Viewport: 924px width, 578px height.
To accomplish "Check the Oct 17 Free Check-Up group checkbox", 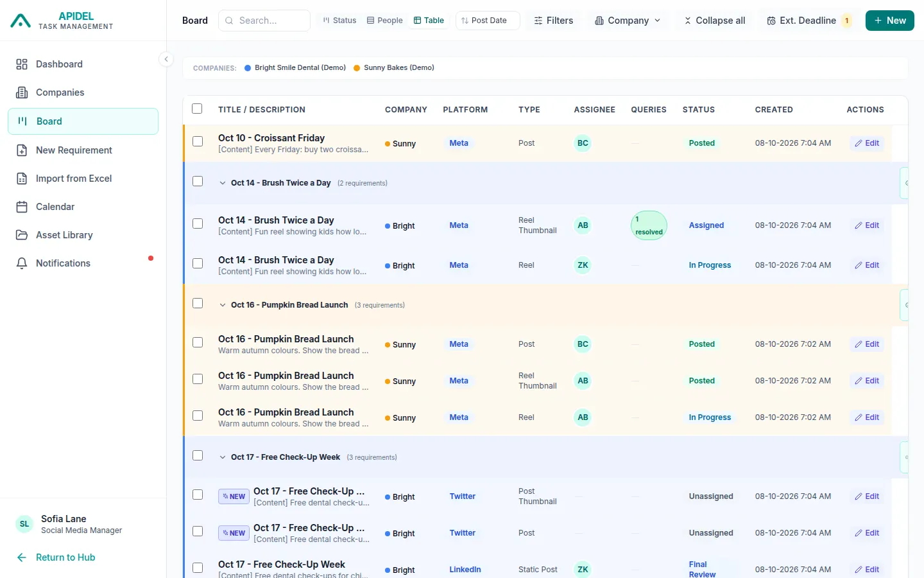I will 198,455.
